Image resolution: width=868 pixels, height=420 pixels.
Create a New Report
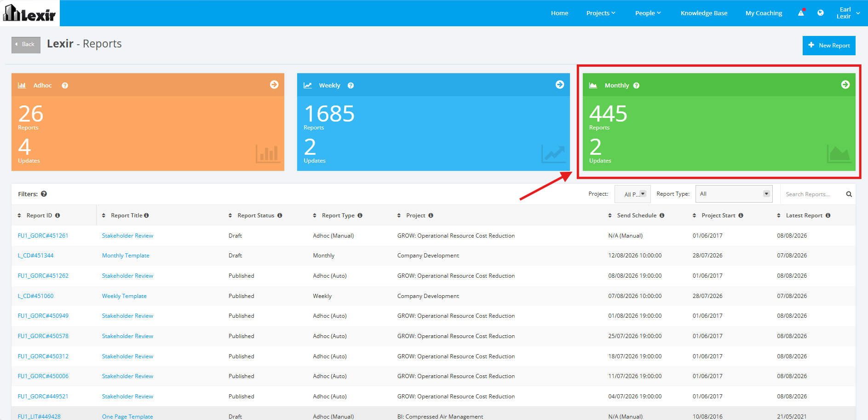(829, 46)
